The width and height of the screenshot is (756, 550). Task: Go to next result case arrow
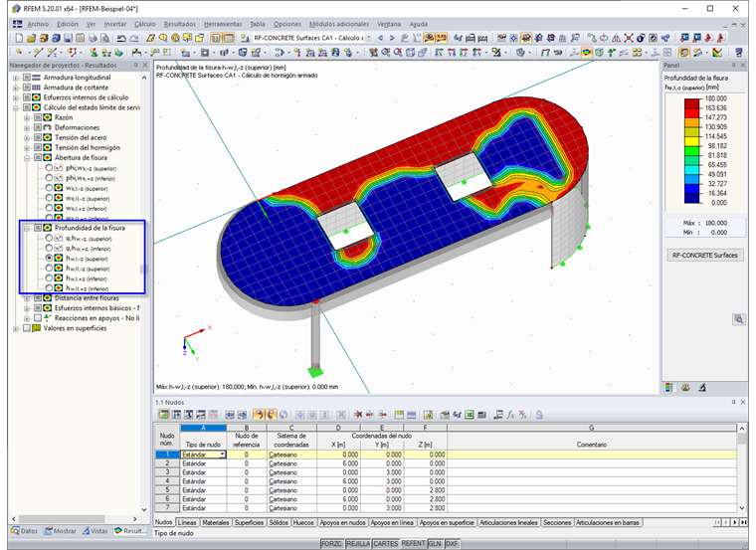(x=392, y=38)
